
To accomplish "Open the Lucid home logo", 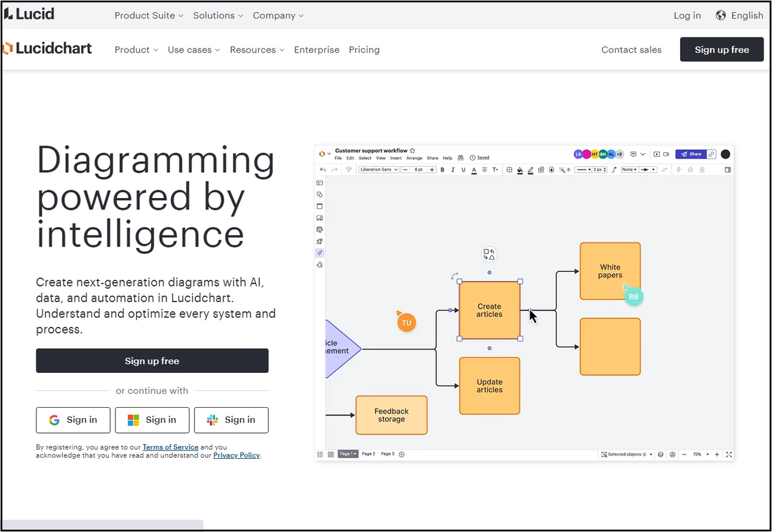I will pyautogui.click(x=28, y=14).
